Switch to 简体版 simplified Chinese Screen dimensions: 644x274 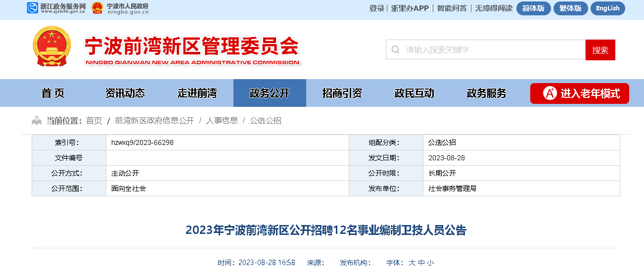533,8
